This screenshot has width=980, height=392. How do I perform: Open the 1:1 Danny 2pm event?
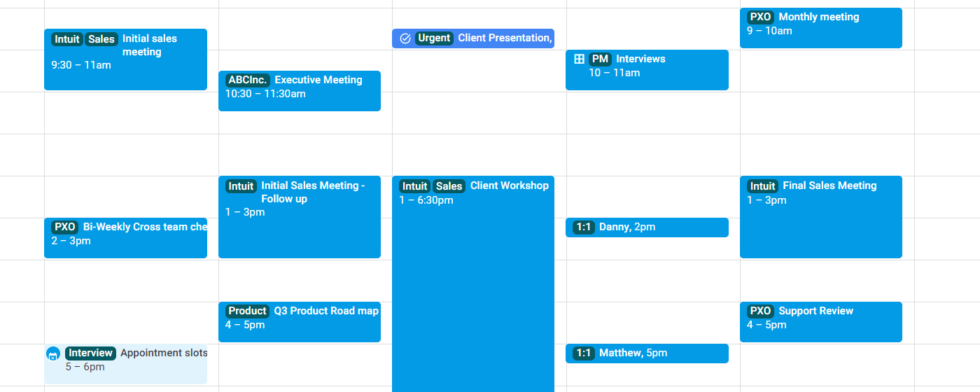[647, 227]
